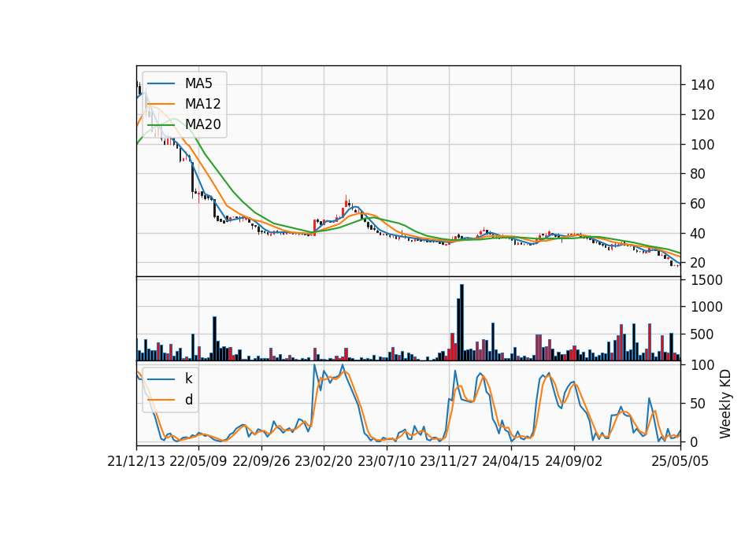The height and width of the screenshot is (543, 756).
Task: Click the green MA20 legend line sample
Action: point(161,125)
